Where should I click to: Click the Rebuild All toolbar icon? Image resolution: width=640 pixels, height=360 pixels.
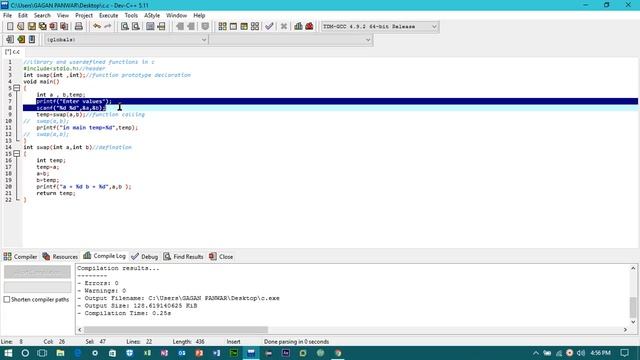tap(255, 27)
